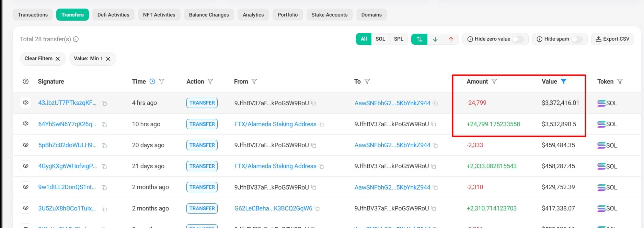This screenshot has width=644, height=228.
Task: Open the Amount column filter
Action: (x=494, y=82)
